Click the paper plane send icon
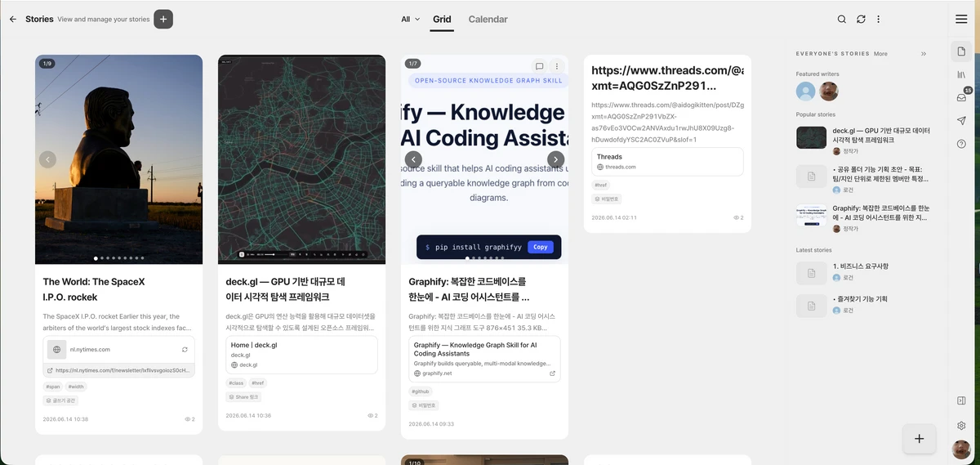Screen dimensions: 980x465 pyautogui.click(x=961, y=121)
